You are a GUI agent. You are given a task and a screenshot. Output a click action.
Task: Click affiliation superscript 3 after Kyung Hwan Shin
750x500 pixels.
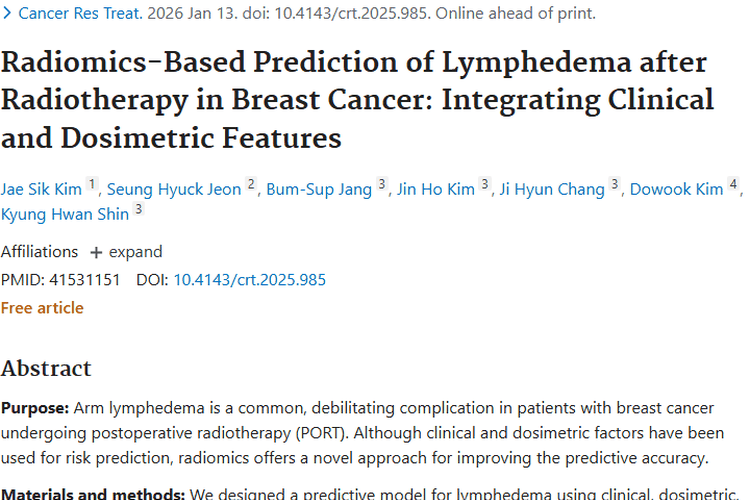(139, 210)
